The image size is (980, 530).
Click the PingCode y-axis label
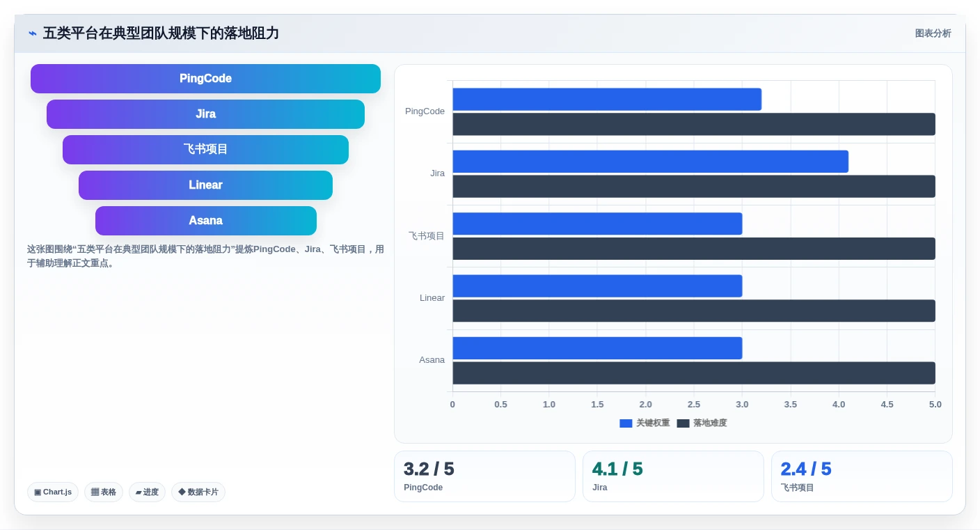pos(425,111)
